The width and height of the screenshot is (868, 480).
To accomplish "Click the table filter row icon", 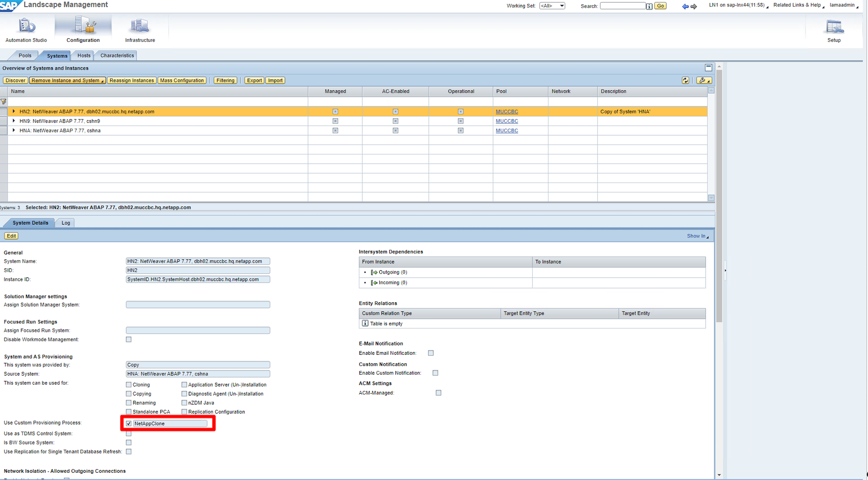I will (4, 102).
